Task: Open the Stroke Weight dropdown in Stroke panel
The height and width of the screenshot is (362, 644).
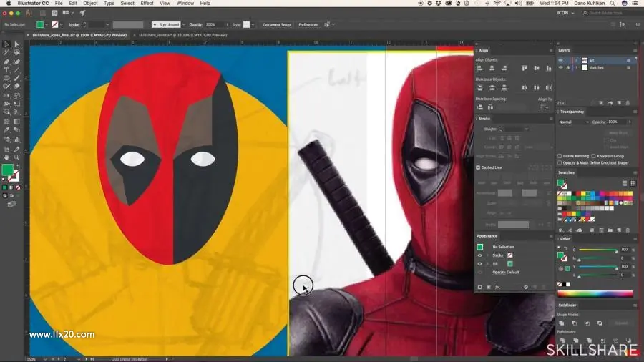Action: point(526,129)
